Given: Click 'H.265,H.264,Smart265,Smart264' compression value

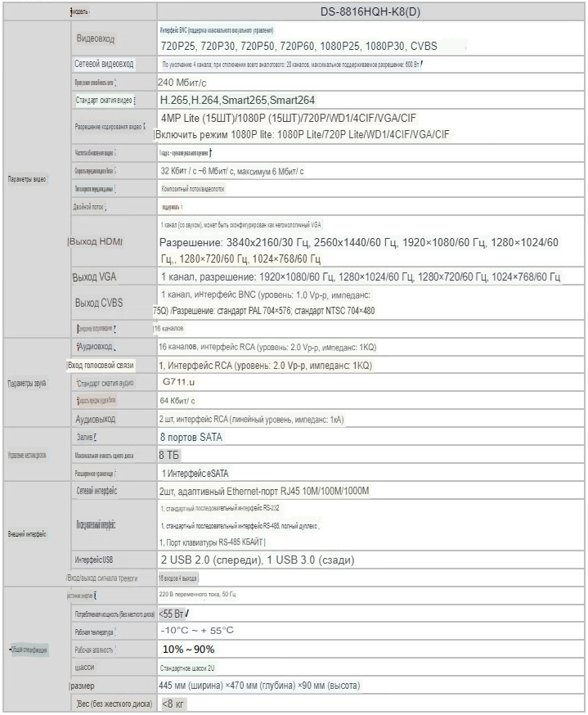Looking at the screenshot, I should pyautogui.click(x=237, y=101).
